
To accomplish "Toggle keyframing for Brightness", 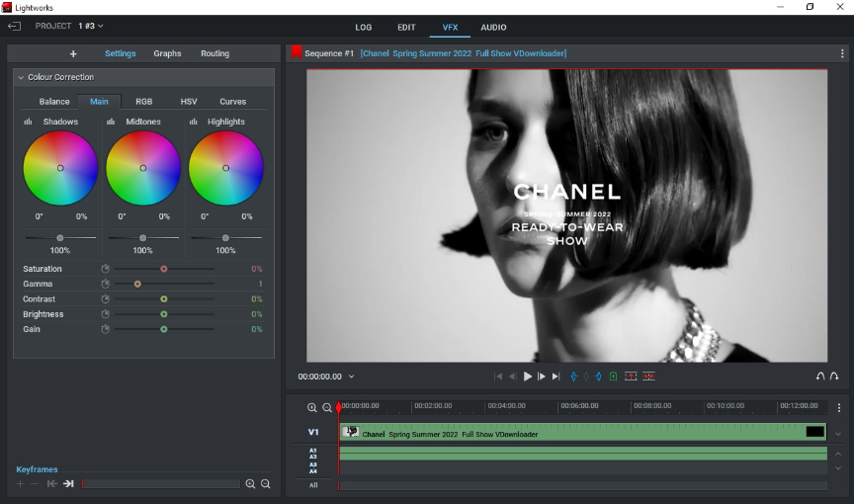I will 105,314.
